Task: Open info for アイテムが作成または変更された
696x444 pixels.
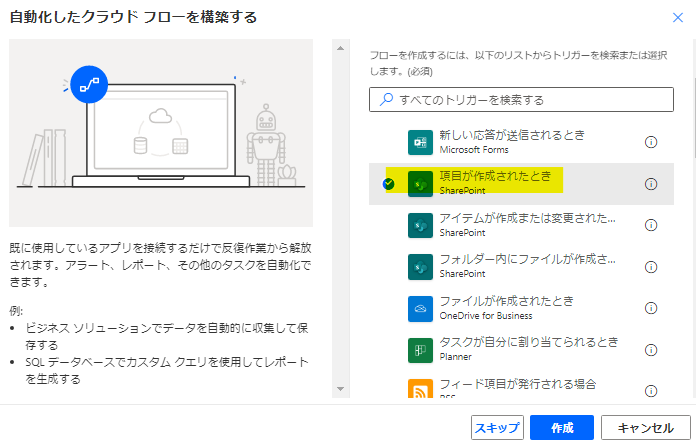Action: pyautogui.click(x=650, y=225)
